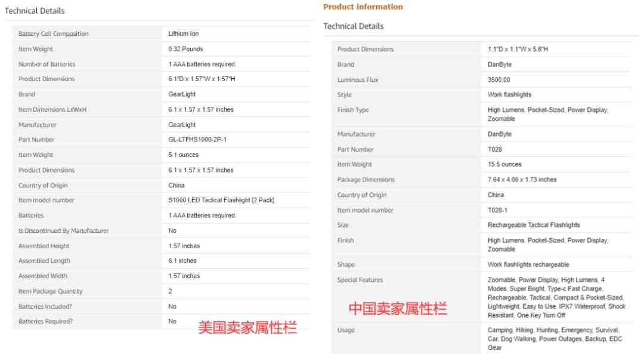Screen dimensions: 644x354
Task: Select the '0.32 Pounds' weight value
Action: (x=185, y=49)
